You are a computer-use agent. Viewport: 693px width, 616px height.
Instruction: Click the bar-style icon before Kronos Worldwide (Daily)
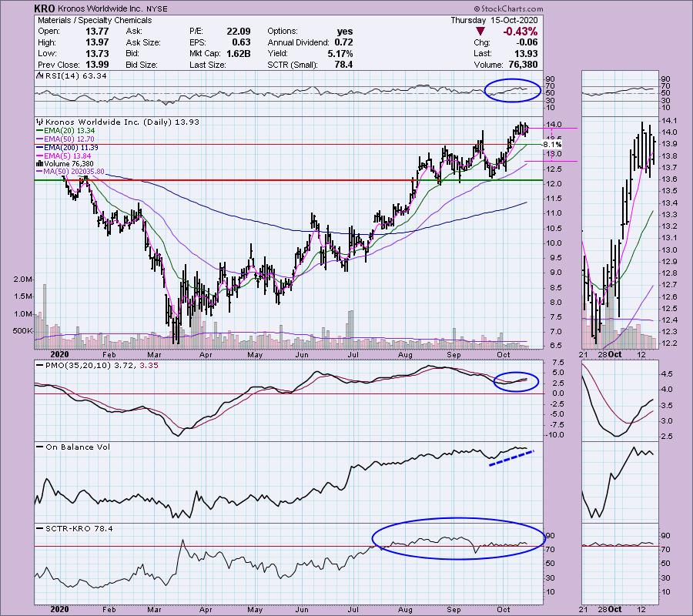pos(40,122)
